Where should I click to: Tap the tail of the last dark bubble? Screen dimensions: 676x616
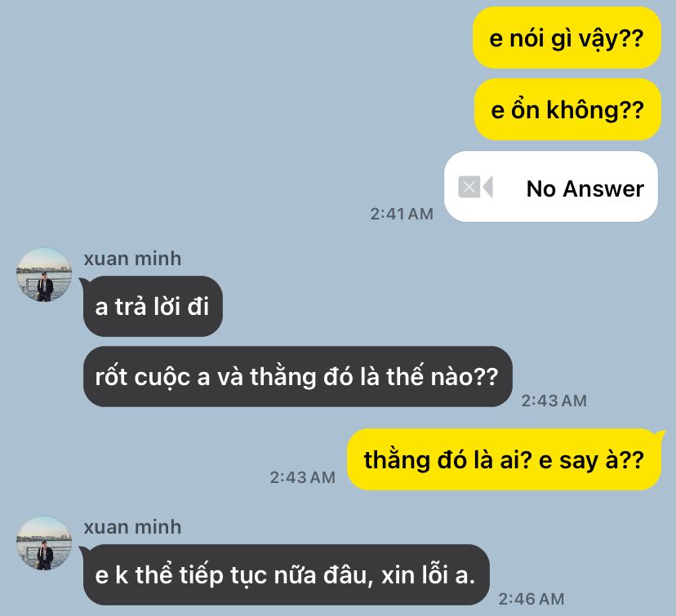pyautogui.click(x=82, y=550)
